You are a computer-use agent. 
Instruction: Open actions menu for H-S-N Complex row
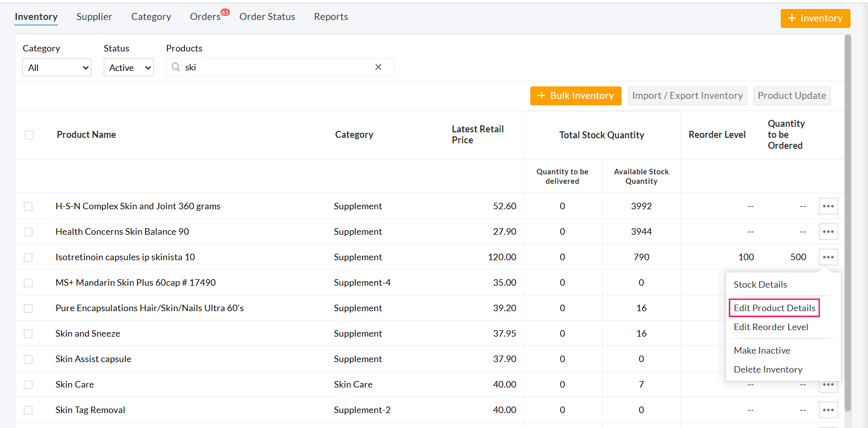(828, 206)
